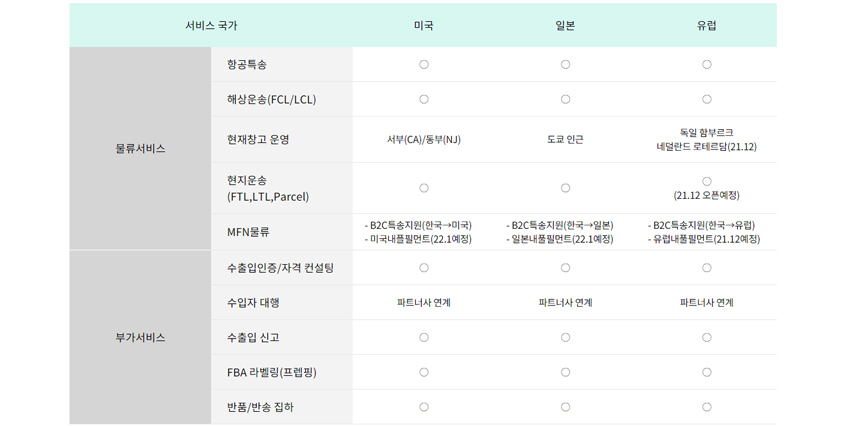Screen dimensions: 844x426
Task: Click the (21.12 오픈예정) note under 유럽
Action: (707, 195)
